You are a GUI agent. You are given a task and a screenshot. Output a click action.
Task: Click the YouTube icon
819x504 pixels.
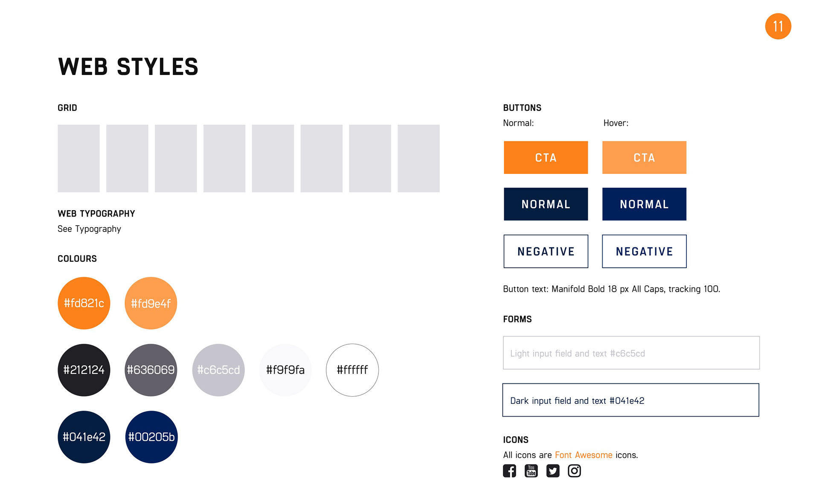click(531, 471)
